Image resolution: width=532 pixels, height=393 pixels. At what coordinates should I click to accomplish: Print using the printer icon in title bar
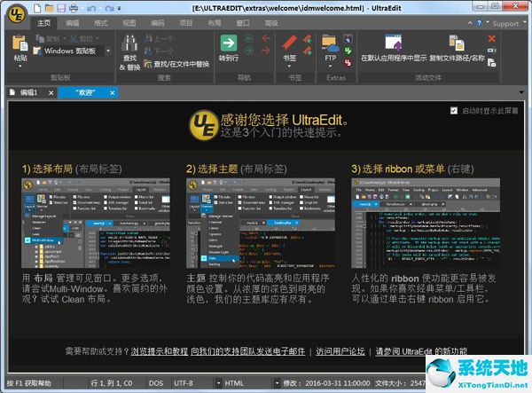pos(74,8)
